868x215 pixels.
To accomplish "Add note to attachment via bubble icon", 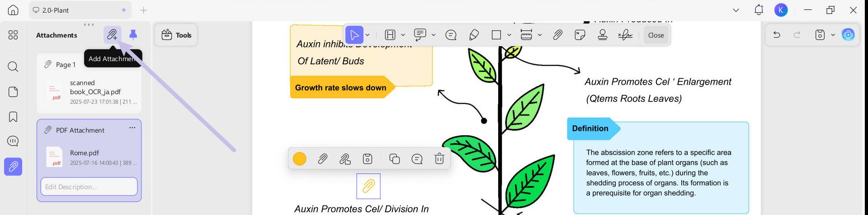I will 417,159.
